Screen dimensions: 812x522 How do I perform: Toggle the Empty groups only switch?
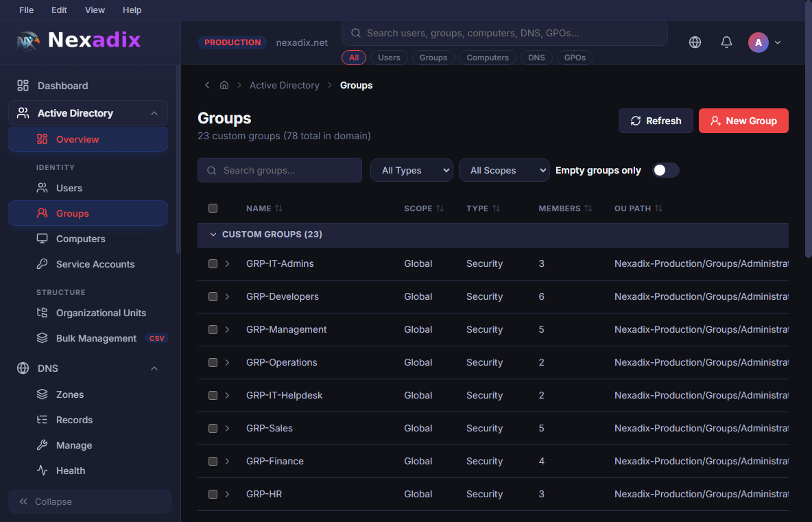point(665,170)
